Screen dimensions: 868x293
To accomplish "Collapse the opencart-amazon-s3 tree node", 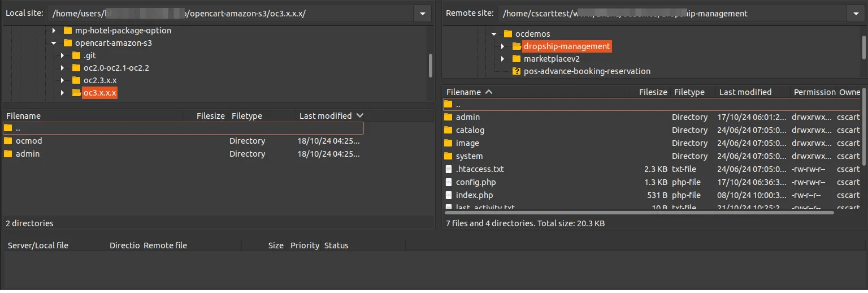I will tap(54, 43).
